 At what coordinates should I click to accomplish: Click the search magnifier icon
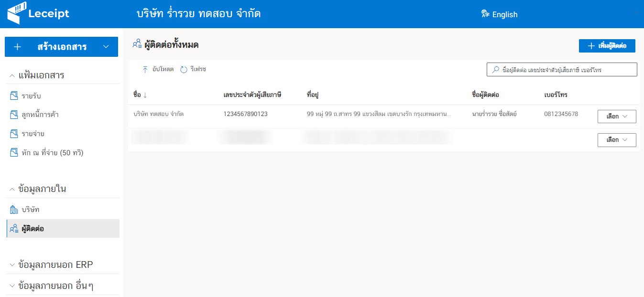(x=495, y=70)
